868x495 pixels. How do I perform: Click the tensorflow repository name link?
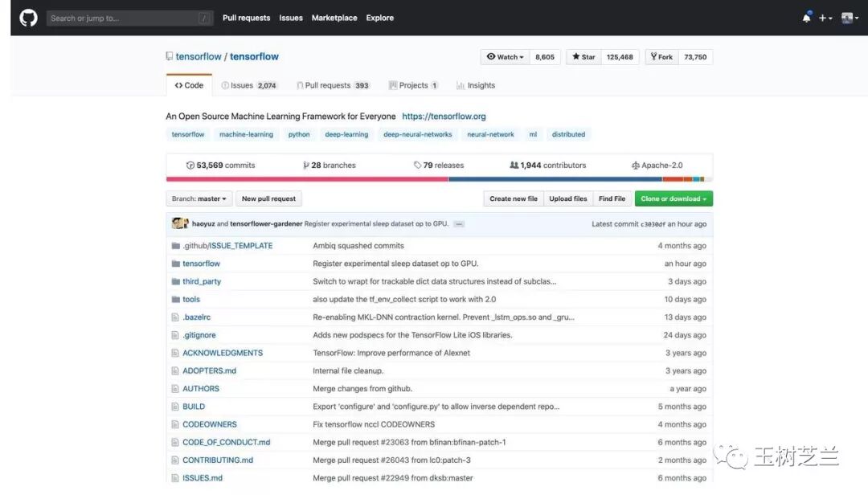(x=254, y=56)
